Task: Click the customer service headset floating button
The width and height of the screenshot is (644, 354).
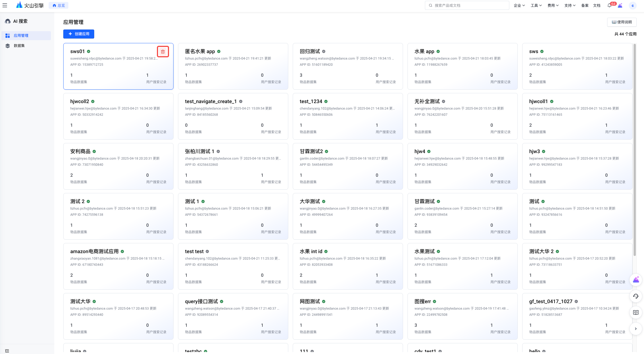Action: pyautogui.click(x=636, y=296)
